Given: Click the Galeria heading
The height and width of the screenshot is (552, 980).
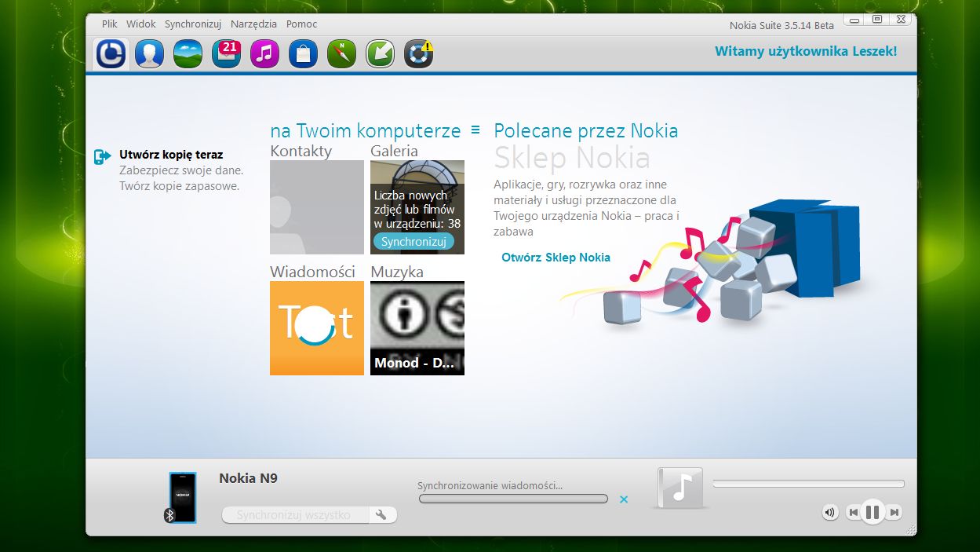Looking at the screenshot, I should tap(394, 151).
